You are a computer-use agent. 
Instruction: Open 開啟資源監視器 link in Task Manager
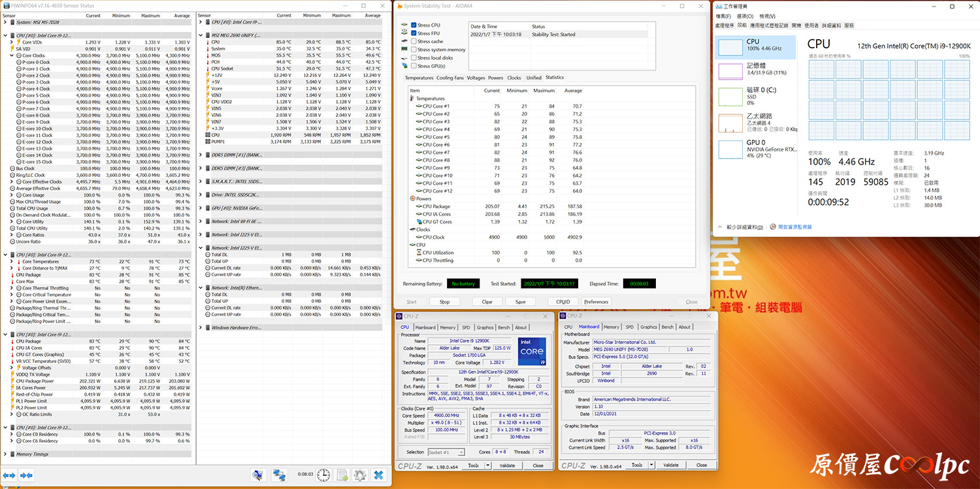pos(794,227)
